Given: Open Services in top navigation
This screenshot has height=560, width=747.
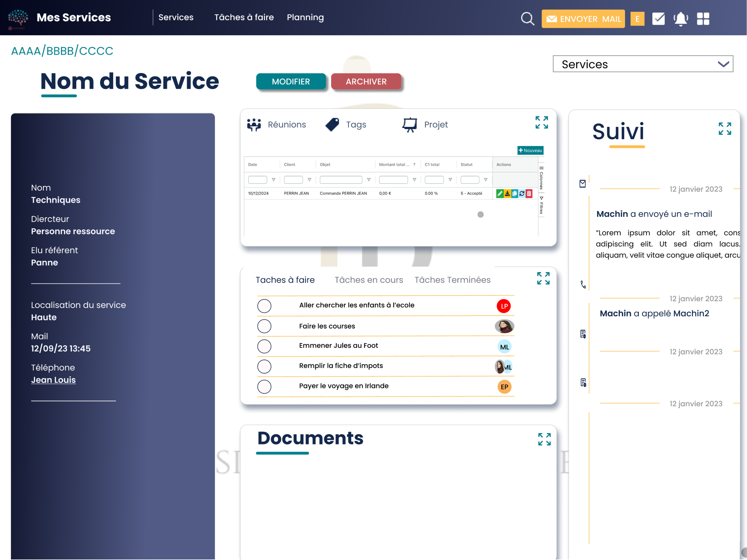Looking at the screenshot, I should (176, 17).
